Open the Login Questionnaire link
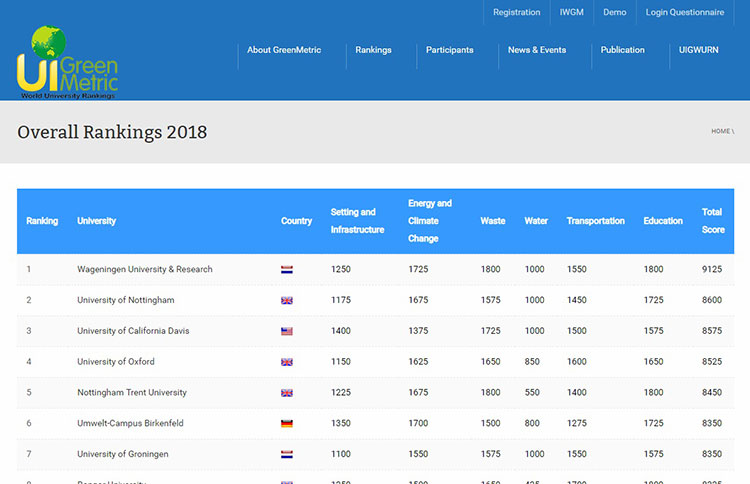This screenshot has width=750, height=484. [684, 12]
